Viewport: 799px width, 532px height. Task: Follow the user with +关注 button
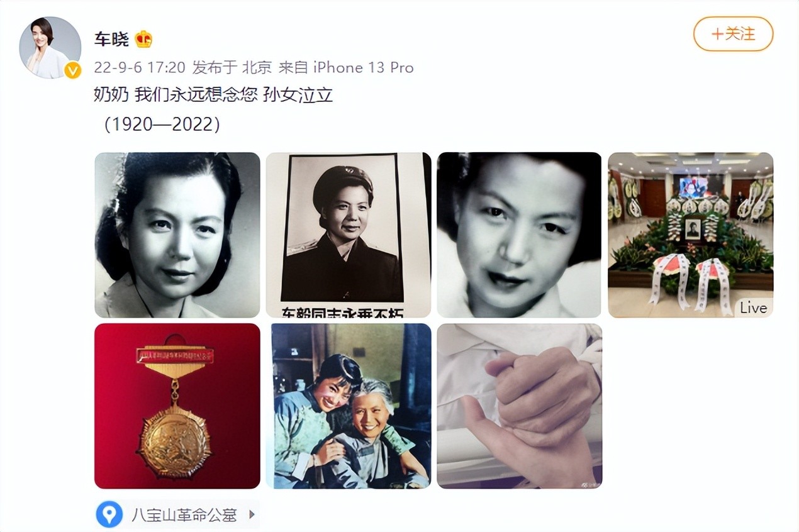pyautogui.click(x=733, y=34)
